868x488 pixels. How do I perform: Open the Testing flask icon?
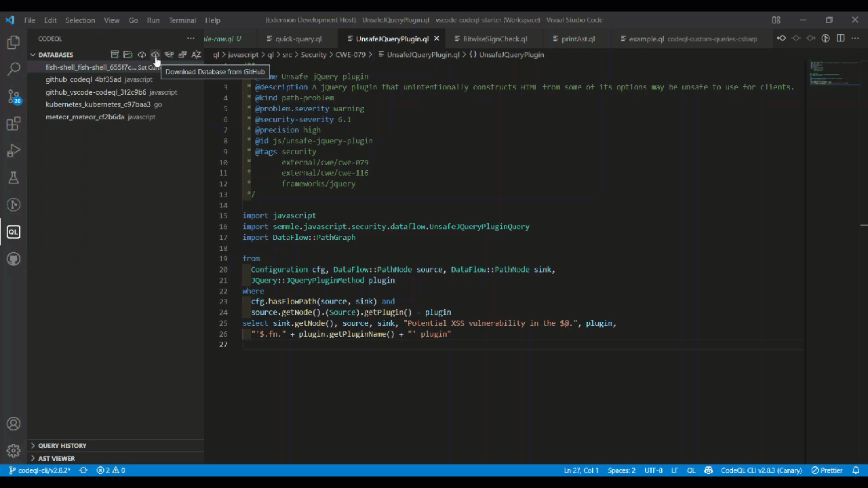[14, 178]
